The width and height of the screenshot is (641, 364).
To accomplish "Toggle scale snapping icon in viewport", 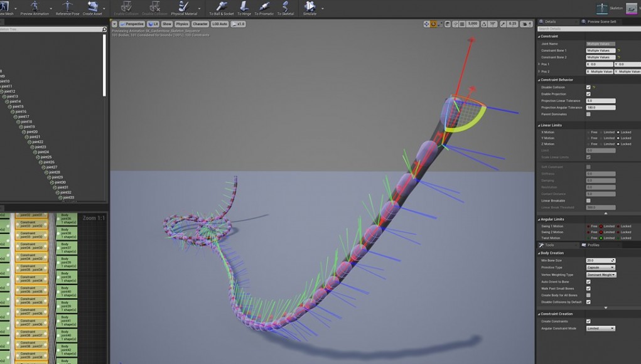I will click(x=504, y=24).
